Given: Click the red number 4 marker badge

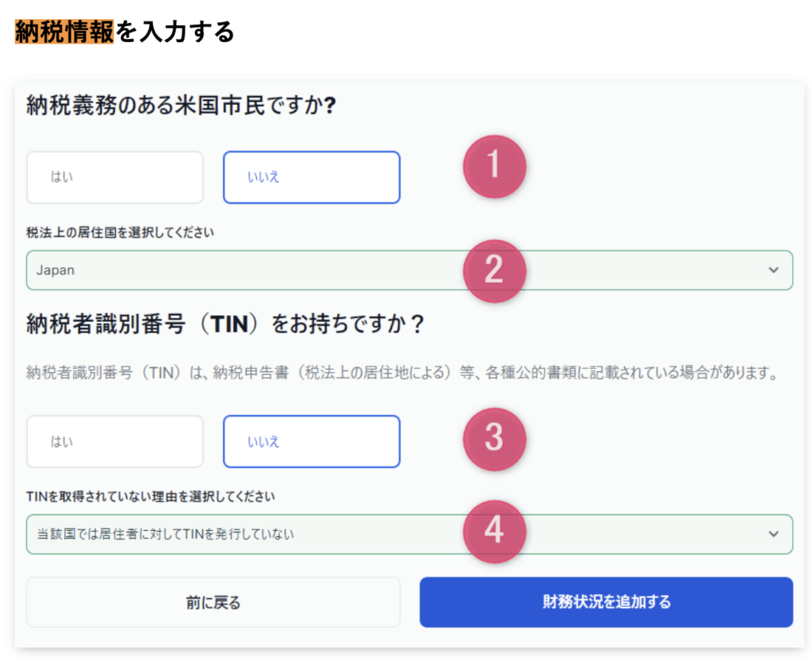Looking at the screenshot, I should click(x=494, y=531).
